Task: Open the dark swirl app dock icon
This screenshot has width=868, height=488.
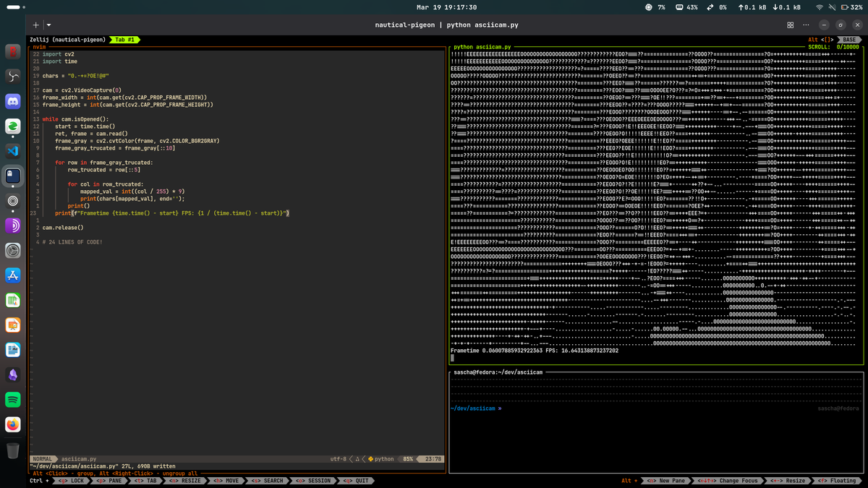Action: tap(13, 77)
